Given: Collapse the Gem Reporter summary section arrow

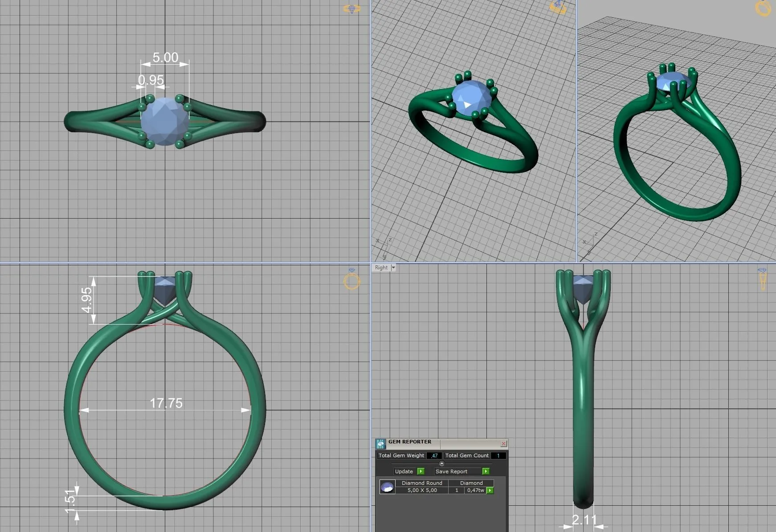Looking at the screenshot, I should 441,463.
